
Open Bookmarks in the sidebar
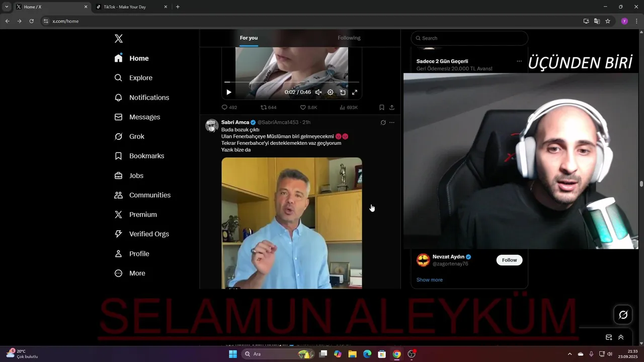point(139,156)
